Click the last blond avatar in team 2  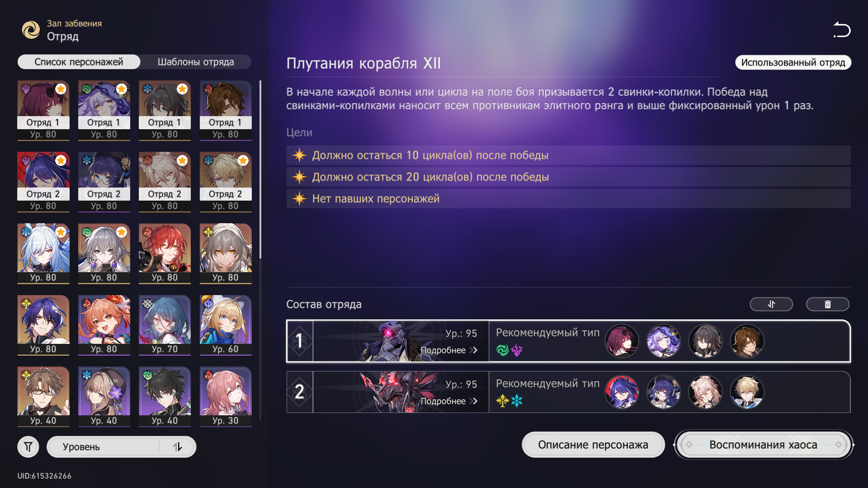tap(747, 392)
